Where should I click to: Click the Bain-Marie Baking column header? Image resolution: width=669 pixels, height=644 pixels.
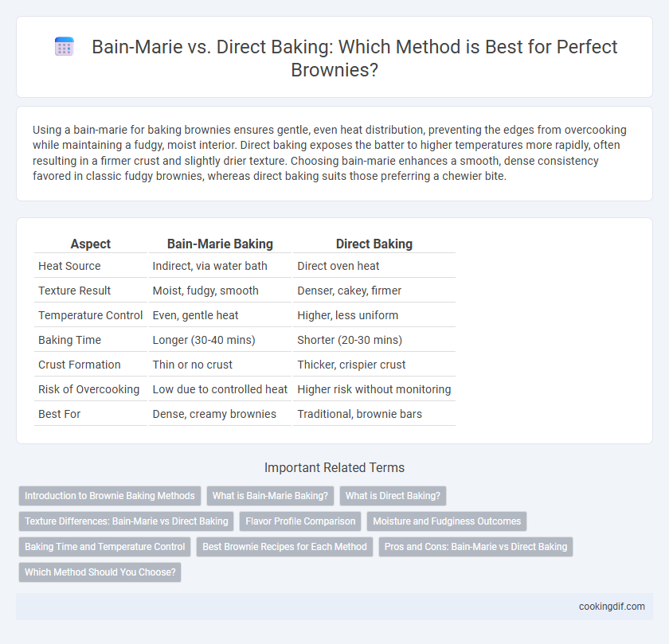click(x=220, y=244)
